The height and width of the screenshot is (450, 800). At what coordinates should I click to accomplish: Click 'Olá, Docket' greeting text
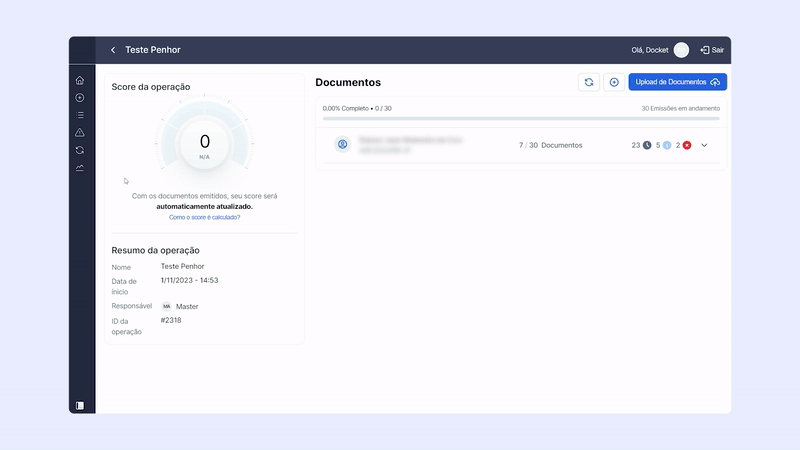coord(649,50)
